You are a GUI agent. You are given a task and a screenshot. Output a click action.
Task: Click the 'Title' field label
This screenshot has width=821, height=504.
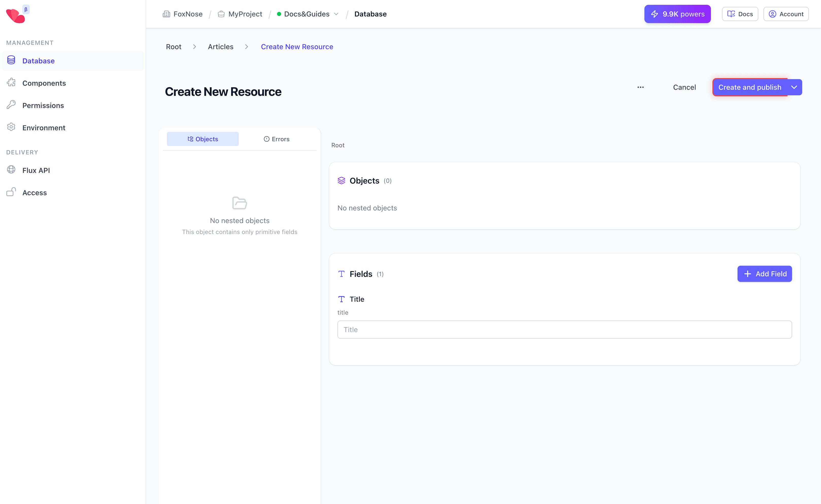click(x=357, y=299)
